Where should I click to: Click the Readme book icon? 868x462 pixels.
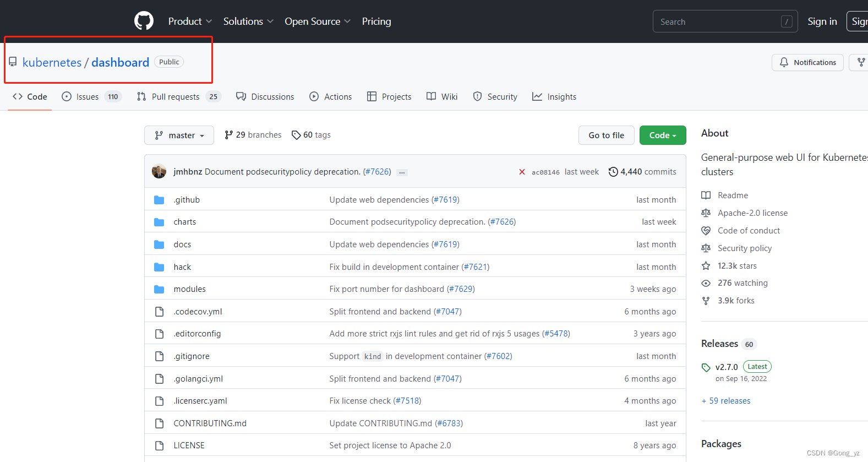(706, 195)
